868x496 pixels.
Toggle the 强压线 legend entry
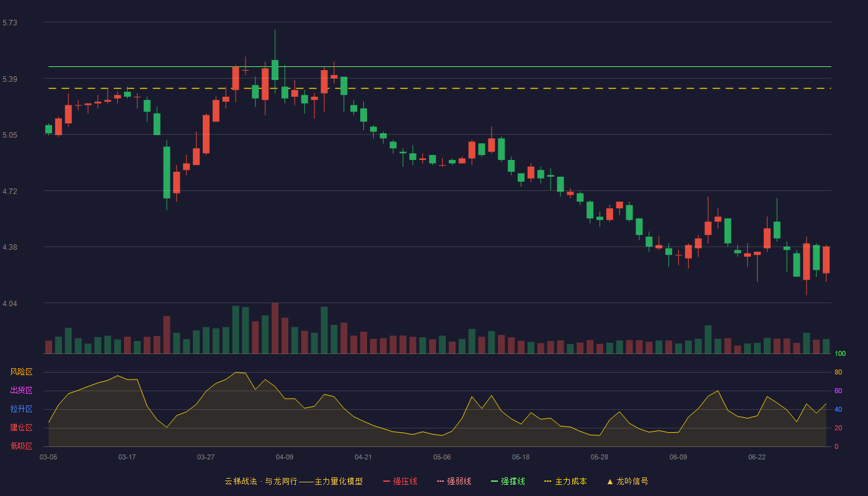[x=400, y=481]
